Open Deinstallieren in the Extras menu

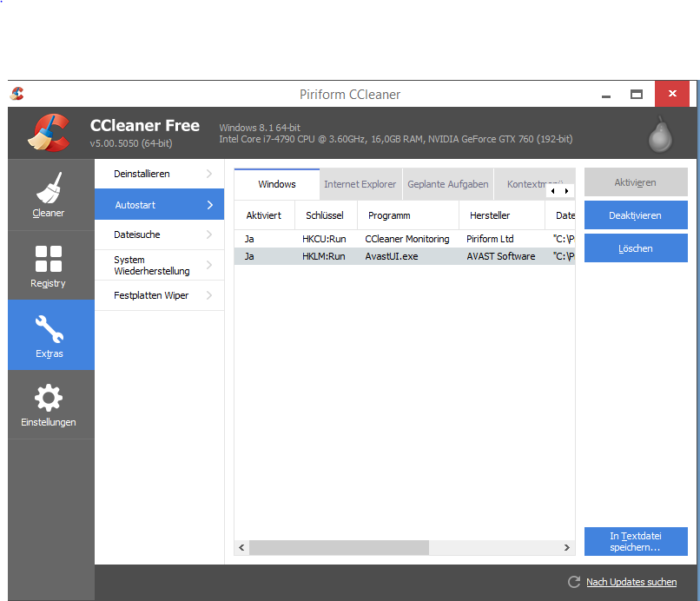[x=160, y=174]
